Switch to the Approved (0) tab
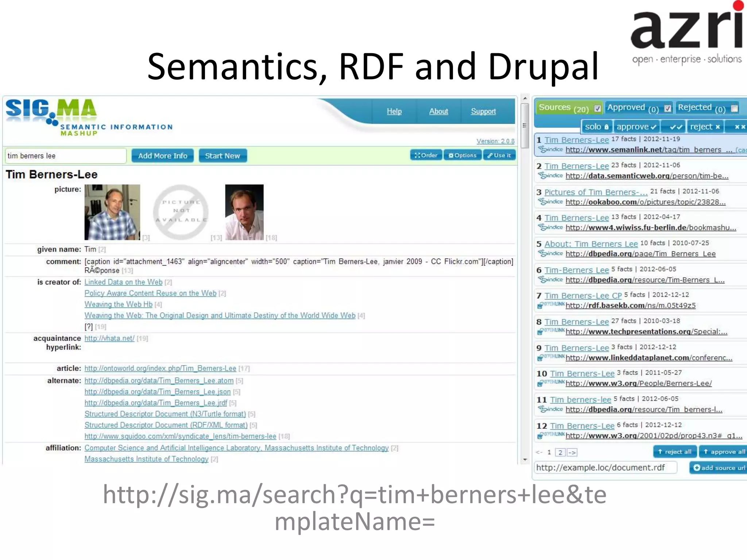The width and height of the screenshot is (747, 560). [639, 108]
